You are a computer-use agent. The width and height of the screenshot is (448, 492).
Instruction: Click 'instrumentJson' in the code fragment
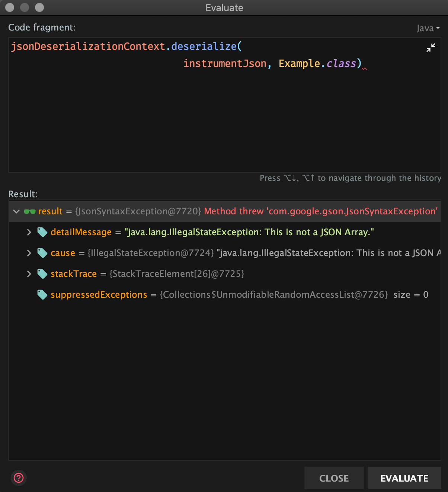(225, 64)
